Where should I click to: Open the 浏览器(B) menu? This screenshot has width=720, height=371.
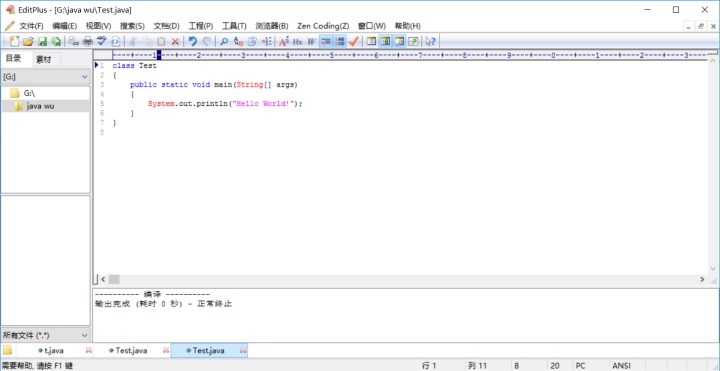click(272, 26)
